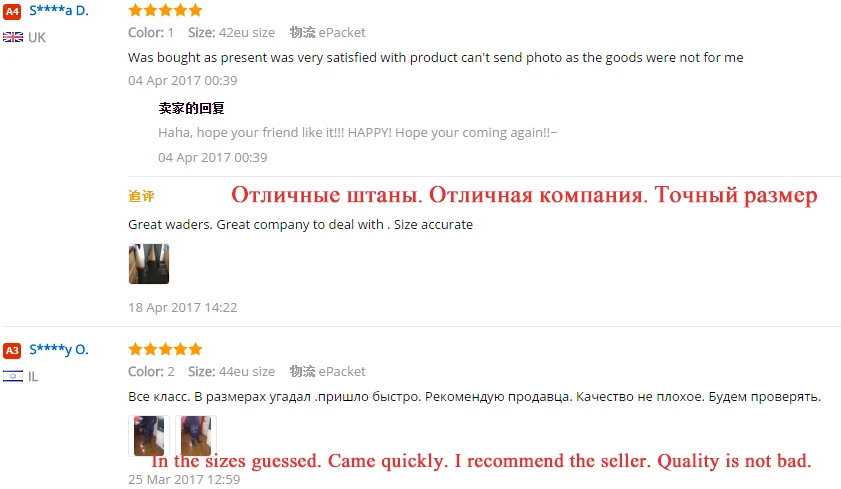Click the A3 buyer level badge

tap(12, 350)
